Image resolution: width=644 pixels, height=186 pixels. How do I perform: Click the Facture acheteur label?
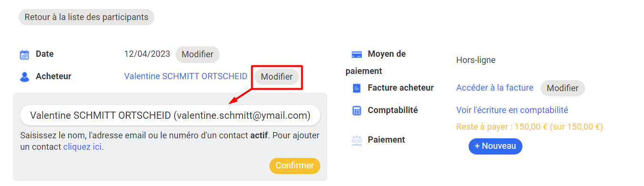pyautogui.click(x=400, y=88)
